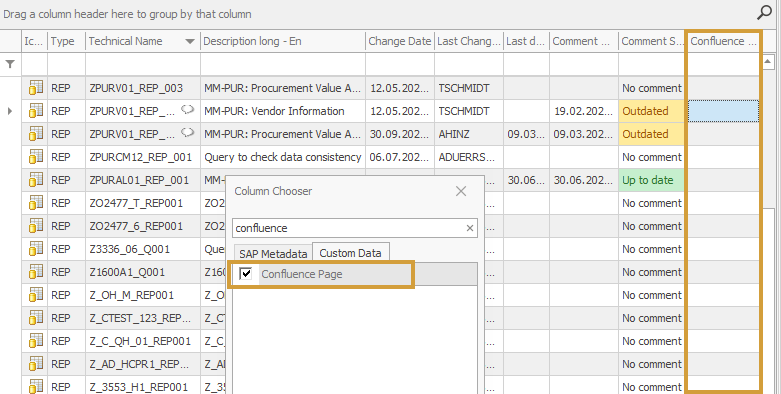This screenshot has width=781, height=394.
Task: Sort by the Comment S... column header
Action: [x=652, y=41]
